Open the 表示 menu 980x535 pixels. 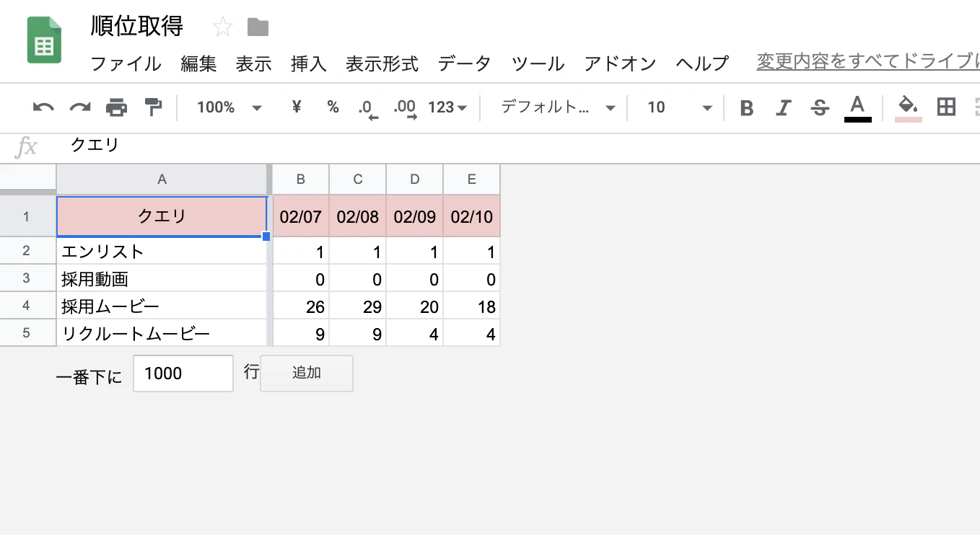click(x=253, y=63)
